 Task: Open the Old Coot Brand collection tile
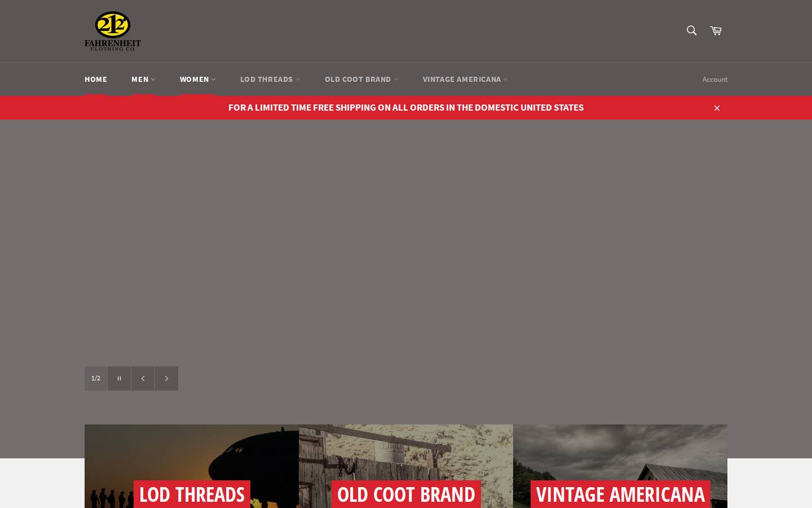(406, 466)
